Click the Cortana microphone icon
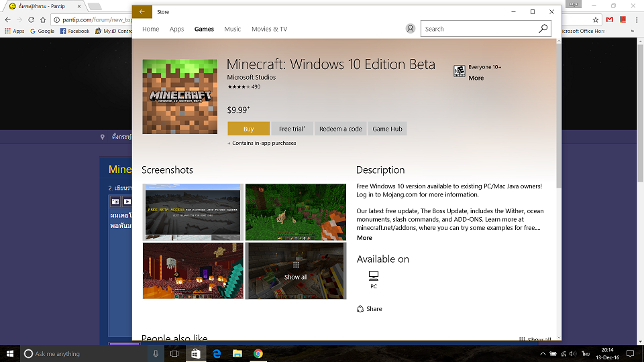644x362 pixels. click(x=156, y=353)
